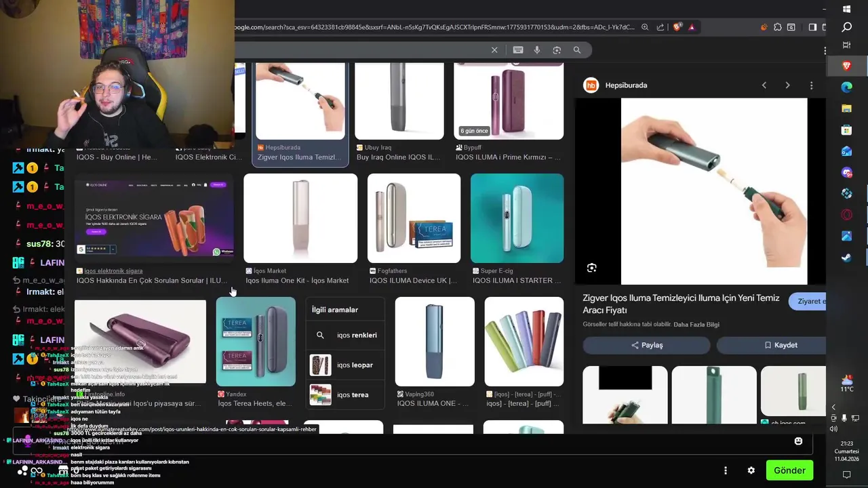Open the large Zigver cleaner preview image
Image resolution: width=868 pixels, height=488 pixels.
[714, 191]
